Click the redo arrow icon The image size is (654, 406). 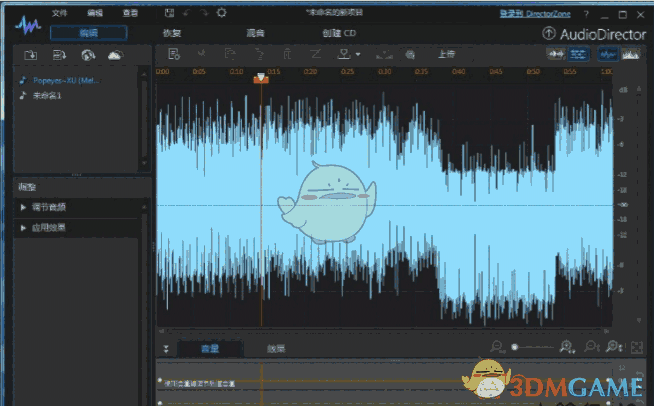pyautogui.click(x=204, y=13)
